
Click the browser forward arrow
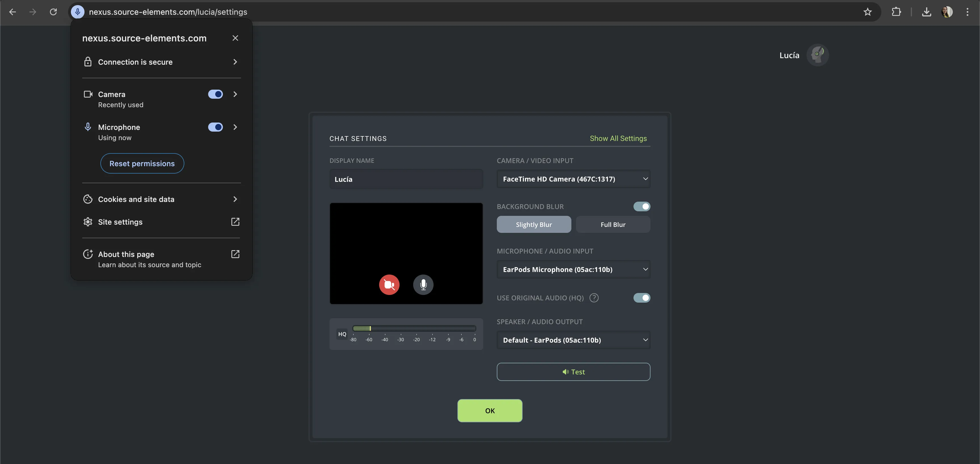33,12
